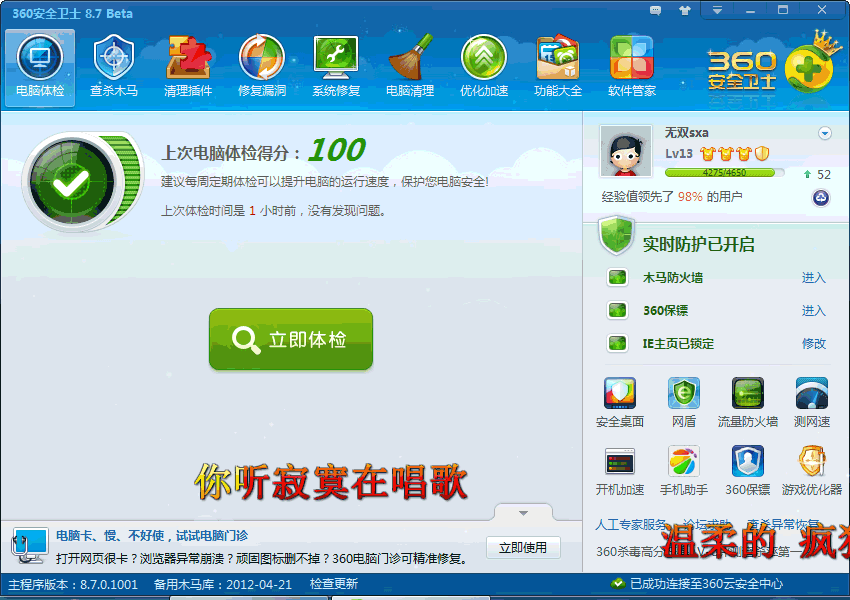Expand the account dropdown next to 无双sxa
Viewport: 850px width, 600px height.
pyautogui.click(x=825, y=133)
